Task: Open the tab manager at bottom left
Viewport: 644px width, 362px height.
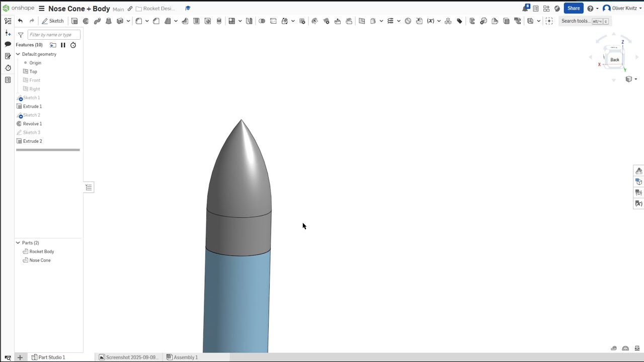Action: point(8,357)
